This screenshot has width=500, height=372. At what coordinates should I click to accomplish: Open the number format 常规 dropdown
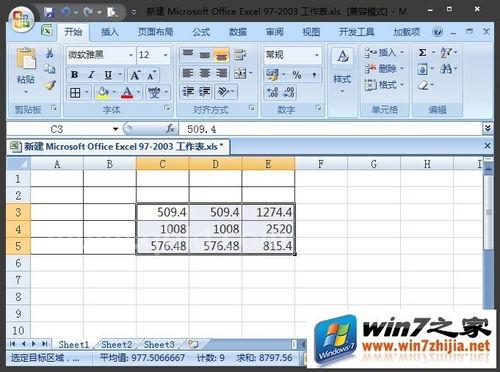pyautogui.click(x=317, y=55)
